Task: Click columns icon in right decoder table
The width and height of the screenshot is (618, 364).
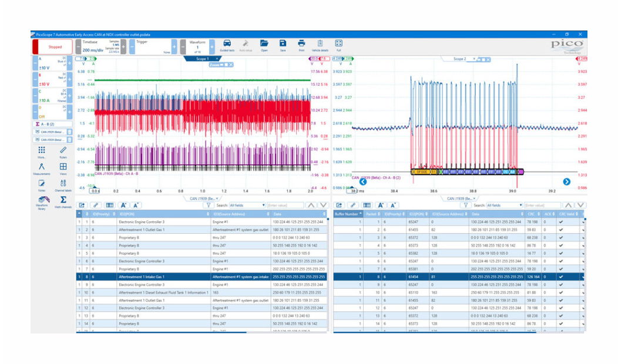Action: [367, 205]
